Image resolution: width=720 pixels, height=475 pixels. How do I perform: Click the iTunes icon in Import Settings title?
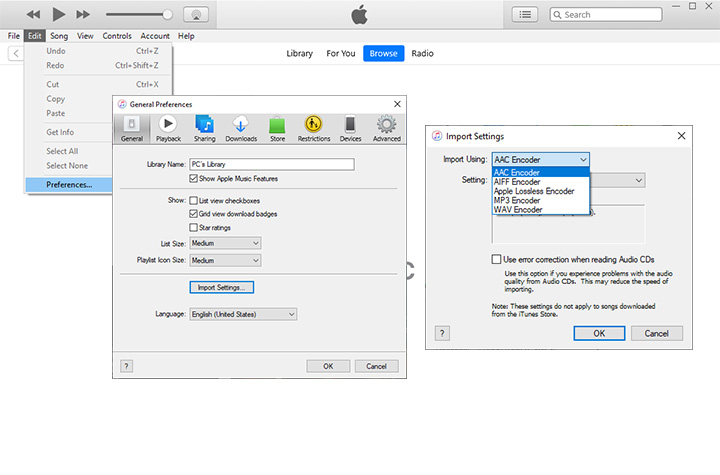437,136
